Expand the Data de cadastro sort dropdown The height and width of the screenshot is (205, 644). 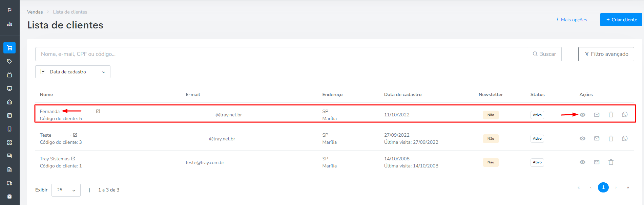(x=73, y=72)
